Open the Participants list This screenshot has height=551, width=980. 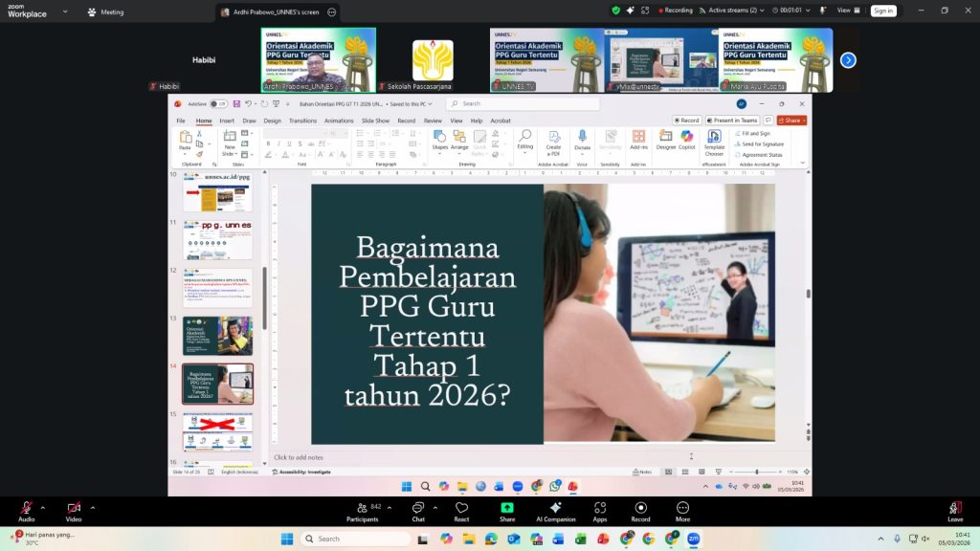click(363, 511)
